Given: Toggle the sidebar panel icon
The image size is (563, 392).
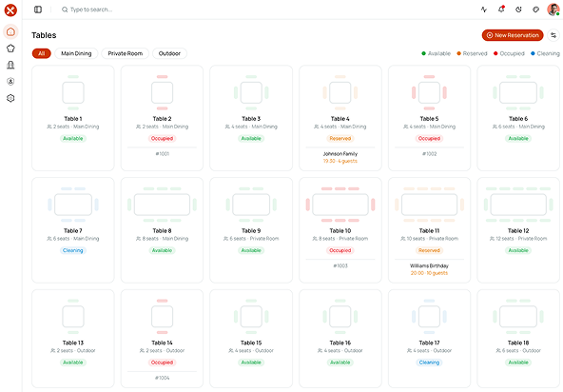Looking at the screenshot, I should point(38,10).
